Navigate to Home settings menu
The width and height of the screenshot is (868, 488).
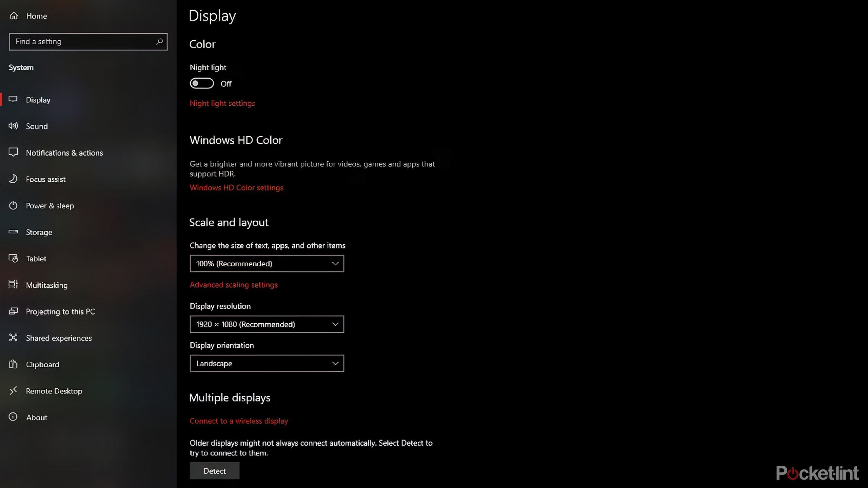click(x=36, y=15)
